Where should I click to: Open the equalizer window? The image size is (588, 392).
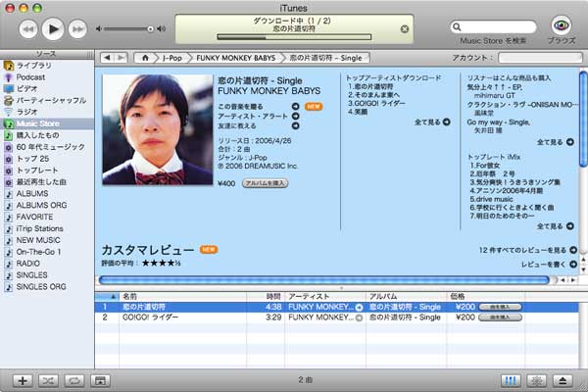(x=511, y=380)
